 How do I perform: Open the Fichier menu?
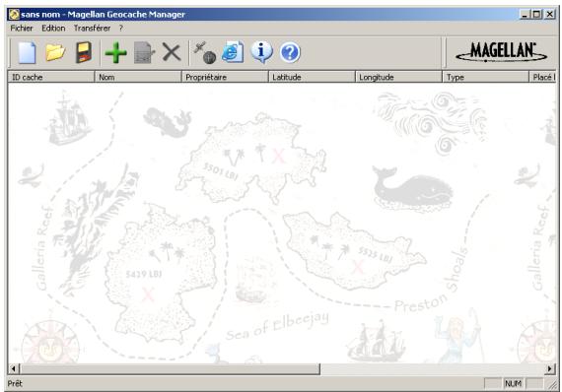point(22,29)
